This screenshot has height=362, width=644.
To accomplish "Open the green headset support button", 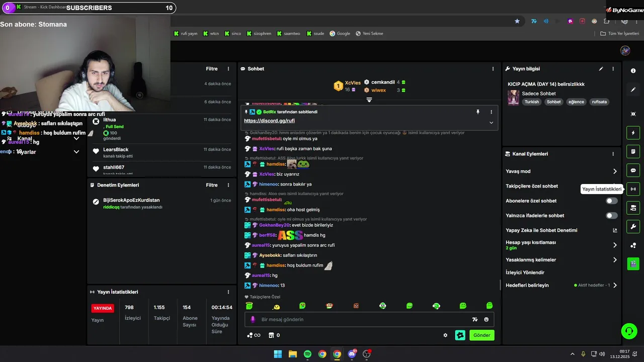I will (x=629, y=331).
